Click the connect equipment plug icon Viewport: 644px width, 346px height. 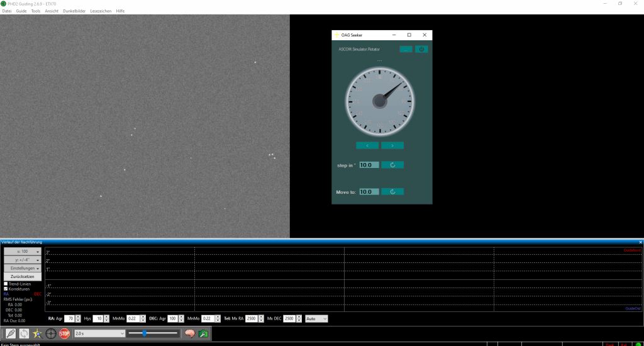point(11,333)
